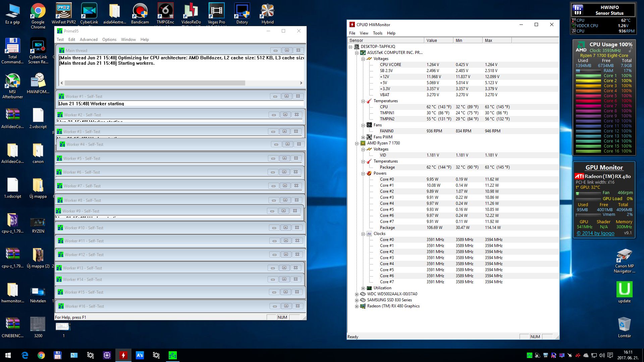Click Main thread scroll right arrow

pyautogui.click(x=301, y=83)
